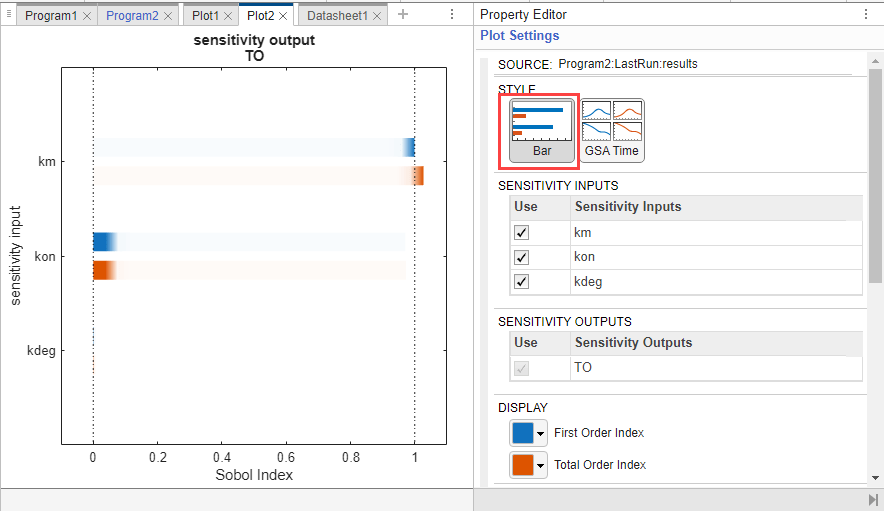884x511 pixels.
Task: Select the Bar plot style icon
Action: pos(542,130)
